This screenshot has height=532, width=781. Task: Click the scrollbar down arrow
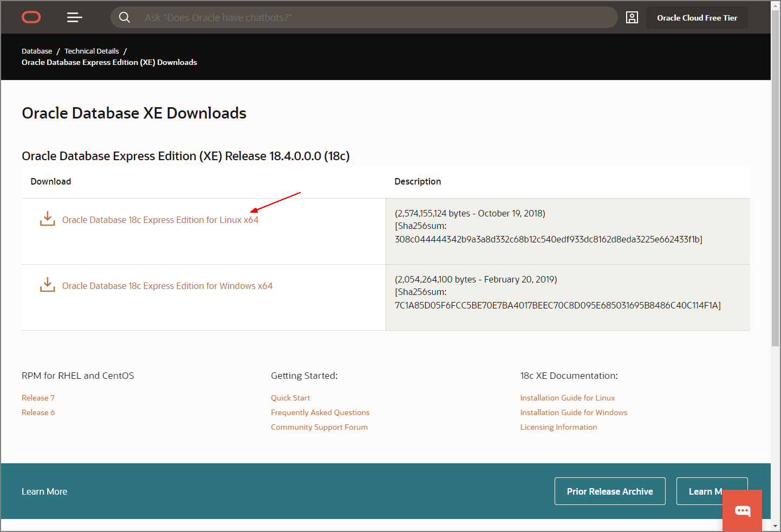[x=776, y=526]
